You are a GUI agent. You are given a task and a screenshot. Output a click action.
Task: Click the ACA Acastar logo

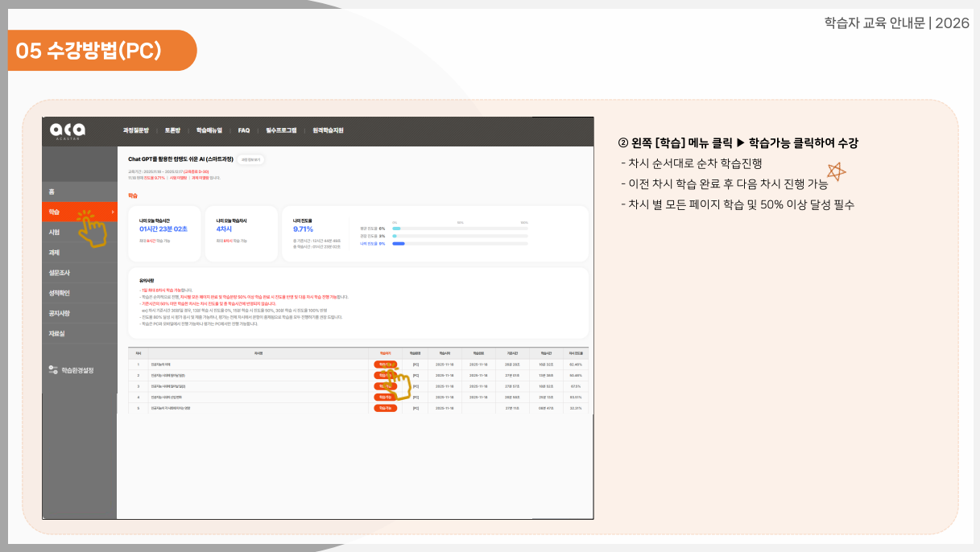coord(67,130)
